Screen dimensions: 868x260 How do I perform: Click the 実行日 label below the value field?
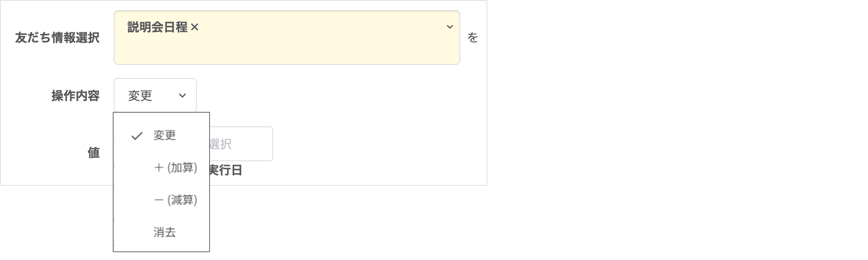(225, 170)
